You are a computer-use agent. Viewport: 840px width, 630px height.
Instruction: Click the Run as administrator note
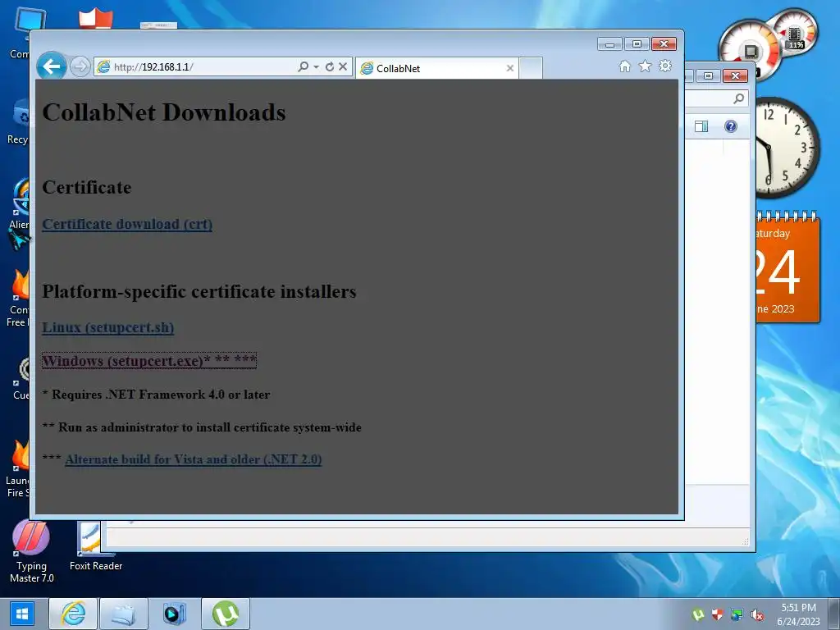point(202,427)
